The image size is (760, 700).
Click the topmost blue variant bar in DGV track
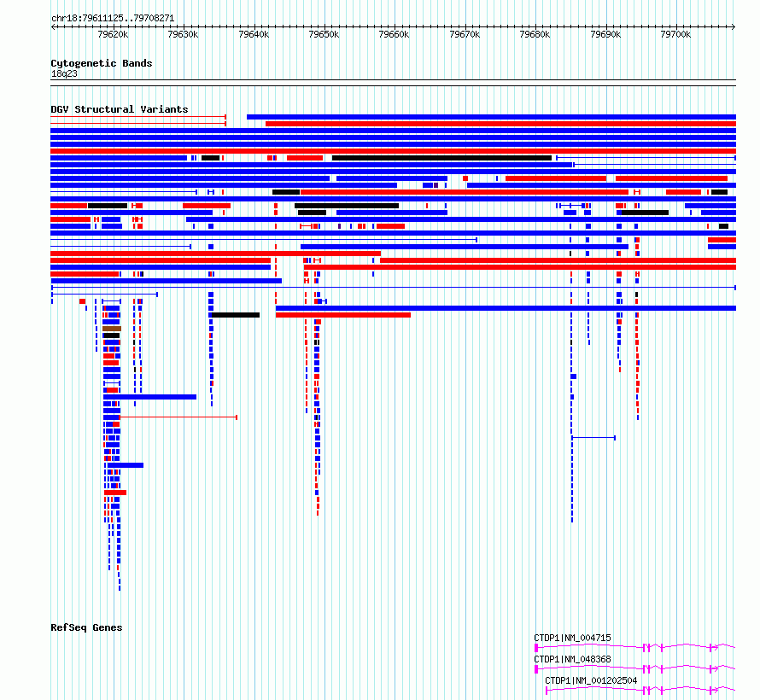(x=492, y=117)
